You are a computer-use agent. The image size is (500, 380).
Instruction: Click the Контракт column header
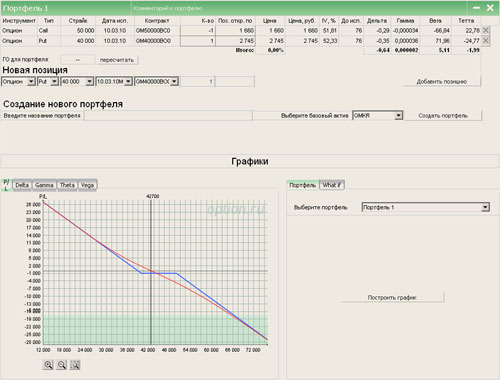coord(157,21)
